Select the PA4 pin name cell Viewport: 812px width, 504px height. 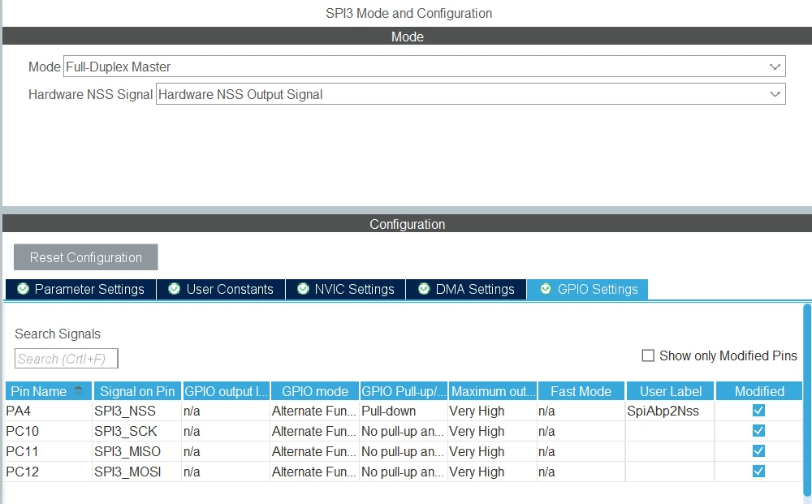49,411
